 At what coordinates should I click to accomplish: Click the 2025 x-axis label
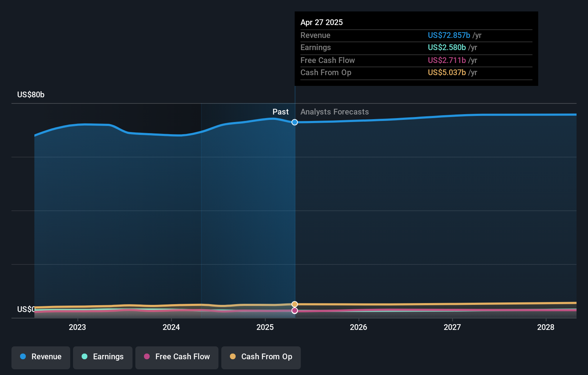click(x=265, y=327)
